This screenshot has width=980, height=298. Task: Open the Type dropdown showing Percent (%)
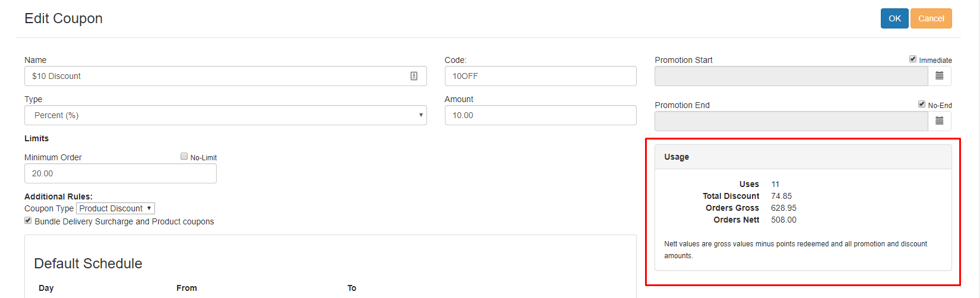point(225,115)
